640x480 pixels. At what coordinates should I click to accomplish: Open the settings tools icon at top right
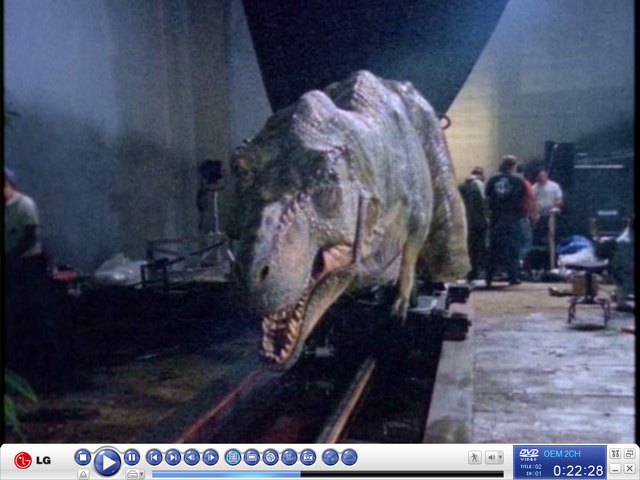click(x=616, y=453)
